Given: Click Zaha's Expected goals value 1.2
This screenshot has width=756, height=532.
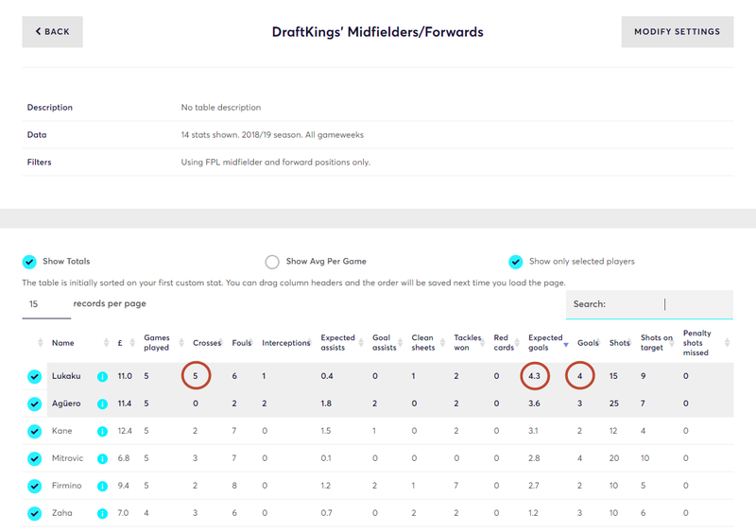Looking at the screenshot, I should click(x=533, y=513).
